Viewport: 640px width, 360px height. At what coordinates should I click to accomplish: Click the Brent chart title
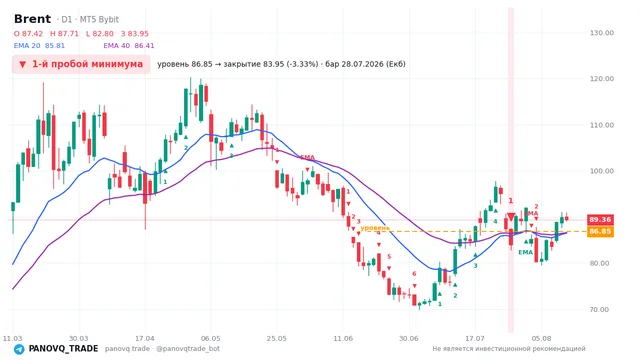pyautogui.click(x=32, y=19)
